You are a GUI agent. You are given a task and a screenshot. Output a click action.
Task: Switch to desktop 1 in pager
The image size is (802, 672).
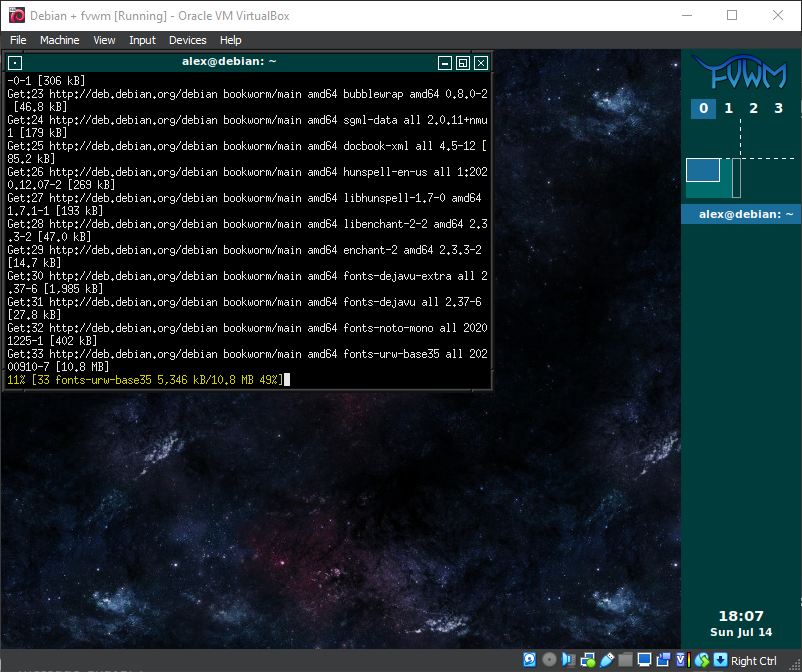click(x=728, y=108)
